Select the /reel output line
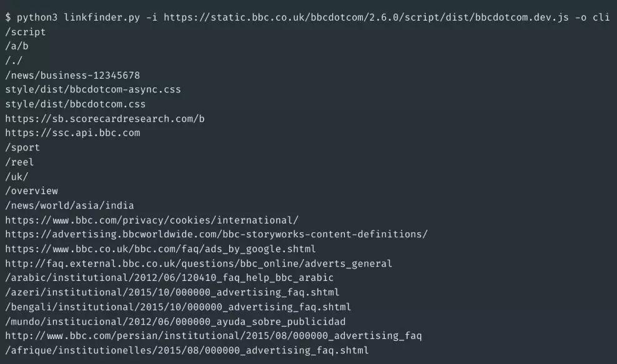Image resolution: width=617 pixels, height=364 pixels. (x=19, y=162)
